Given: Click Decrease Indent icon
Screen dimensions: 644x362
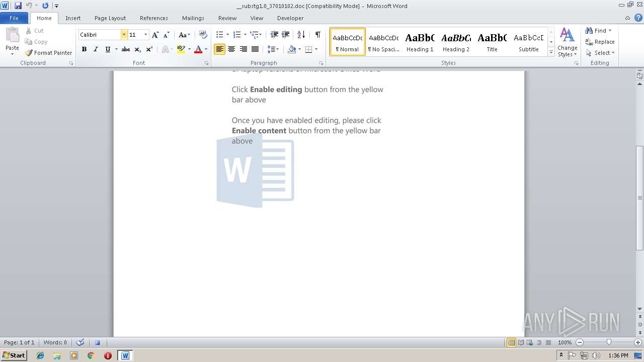Looking at the screenshot, I should 274,35.
